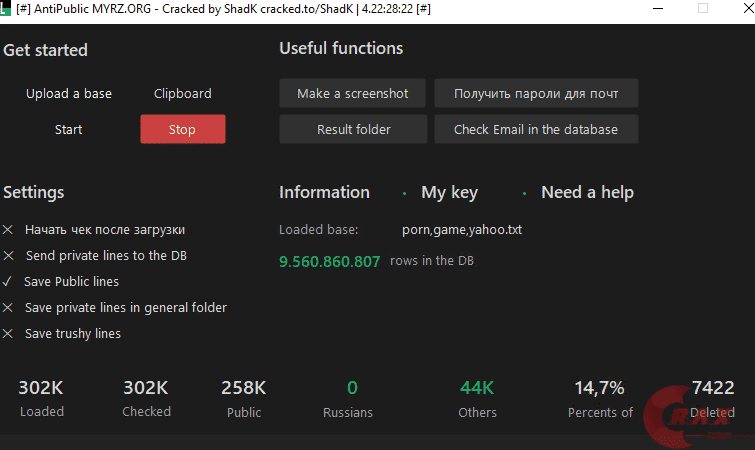Enable Save private lines in general folder

pyautogui.click(x=8, y=308)
